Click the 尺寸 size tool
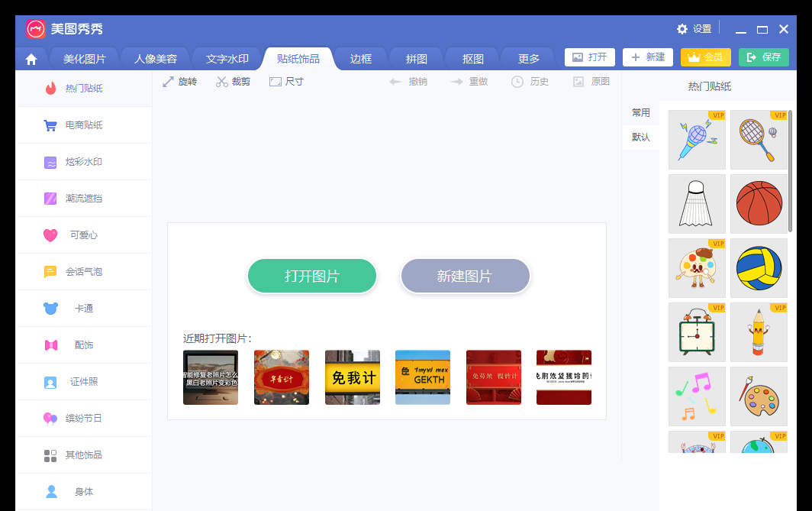Image resolution: width=812 pixels, height=511 pixels. coord(286,82)
